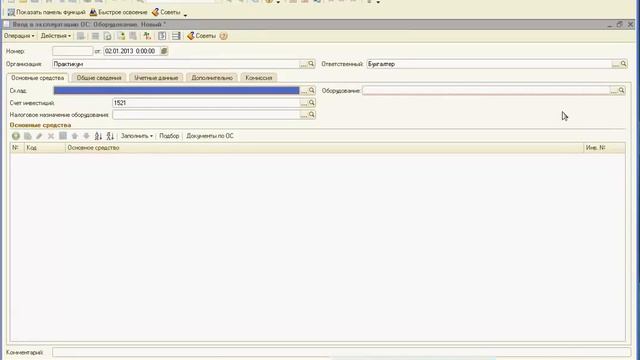640x360 pixels.
Task: Click the Ответственный field containing Бухгалтер
Action: click(489, 64)
